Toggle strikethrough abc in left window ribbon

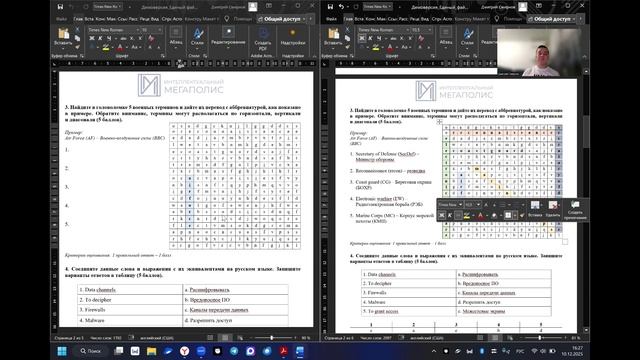(x=123, y=38)
